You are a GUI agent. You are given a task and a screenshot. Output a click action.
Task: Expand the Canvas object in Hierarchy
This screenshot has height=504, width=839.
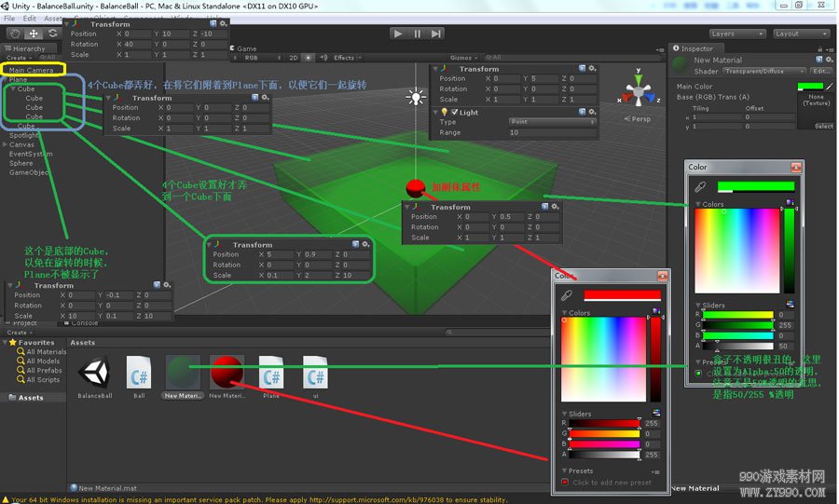pos(5,144)
